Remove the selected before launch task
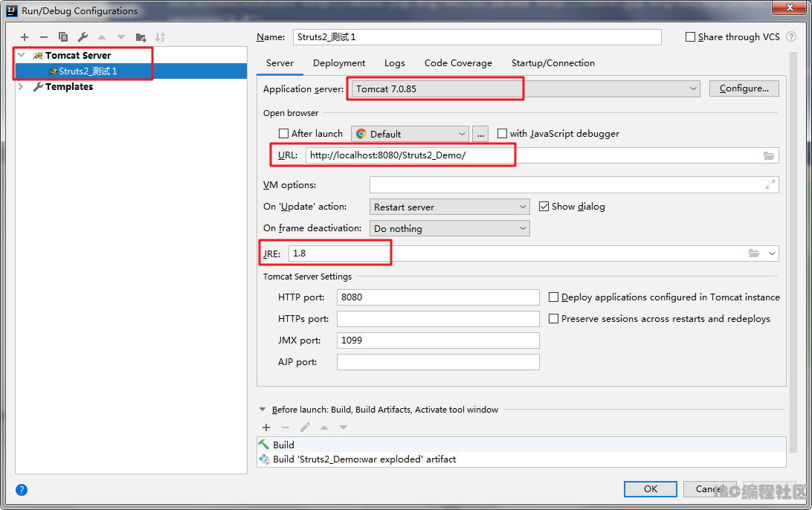The image size is (812, 510). pyautogui.click(x=286, y=427)
